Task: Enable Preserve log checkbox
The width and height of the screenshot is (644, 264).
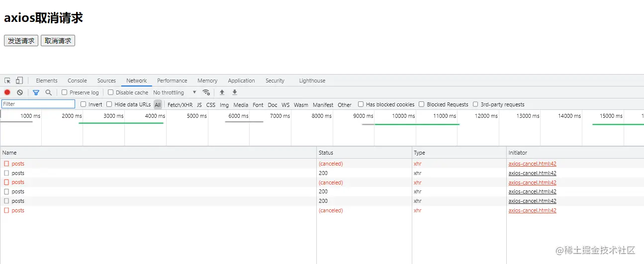Action: pos(64,92)
